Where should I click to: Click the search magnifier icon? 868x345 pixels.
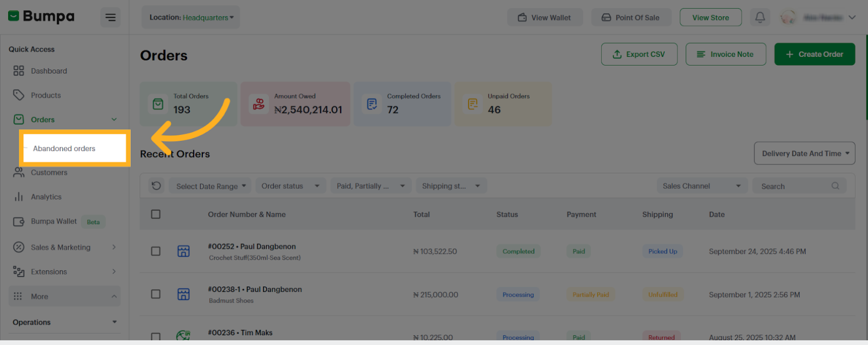835,186
